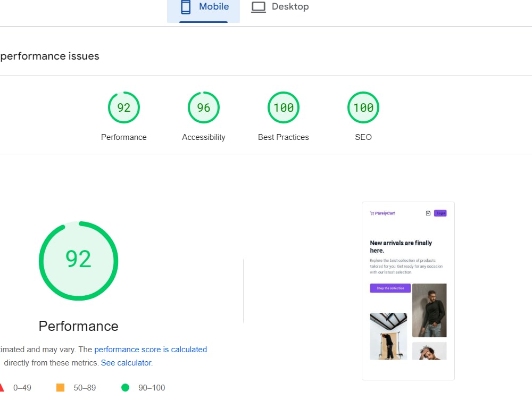Click the '90–100' legend text
This screenshot has height=399, width=532.
pyautogui.click(x=152, y=387)
